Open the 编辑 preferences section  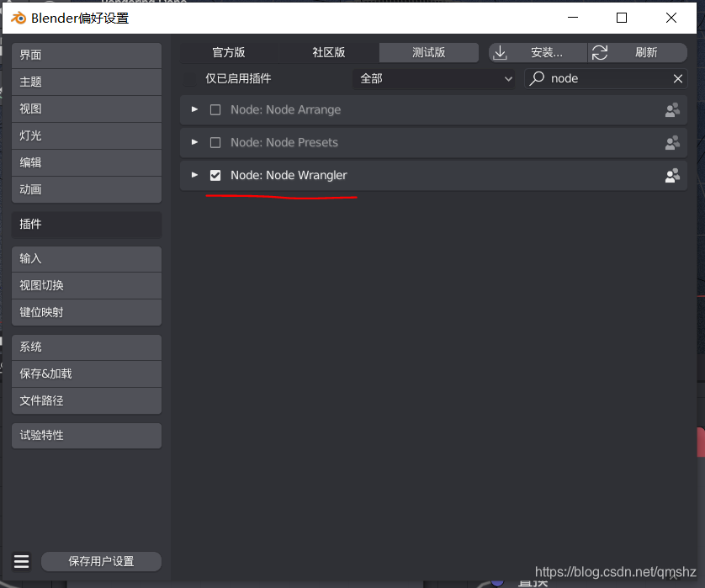pyautogui.click(x=87, y=163)
